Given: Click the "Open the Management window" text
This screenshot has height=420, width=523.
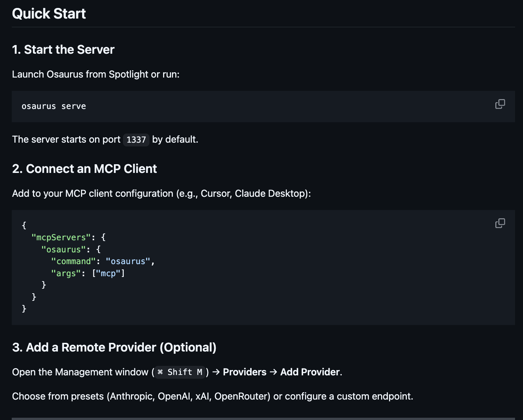Looking at the screenshot, I should (80, 372).
